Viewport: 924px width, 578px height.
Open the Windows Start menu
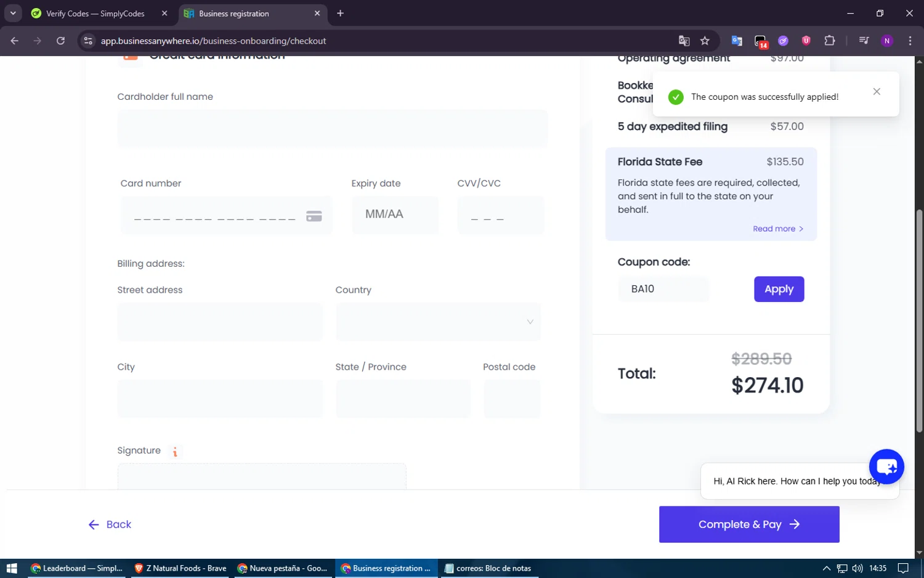12,568
